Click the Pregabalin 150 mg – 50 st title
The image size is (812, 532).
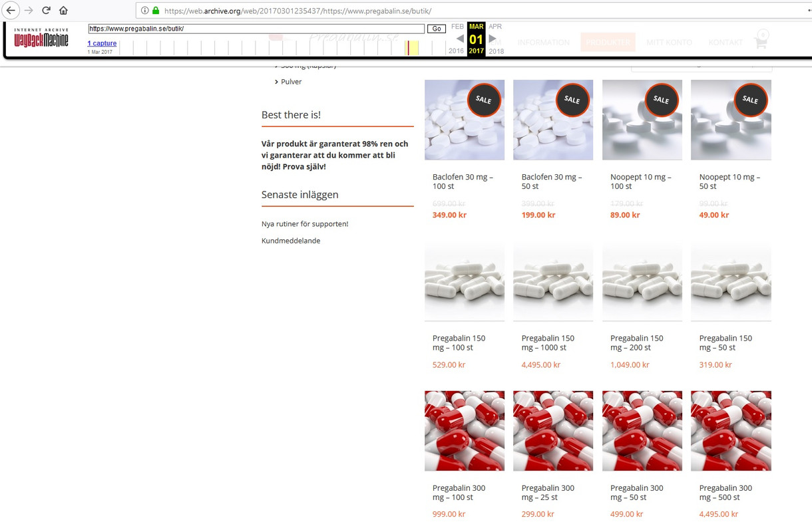pyautogui.click(x=726, y=342)
